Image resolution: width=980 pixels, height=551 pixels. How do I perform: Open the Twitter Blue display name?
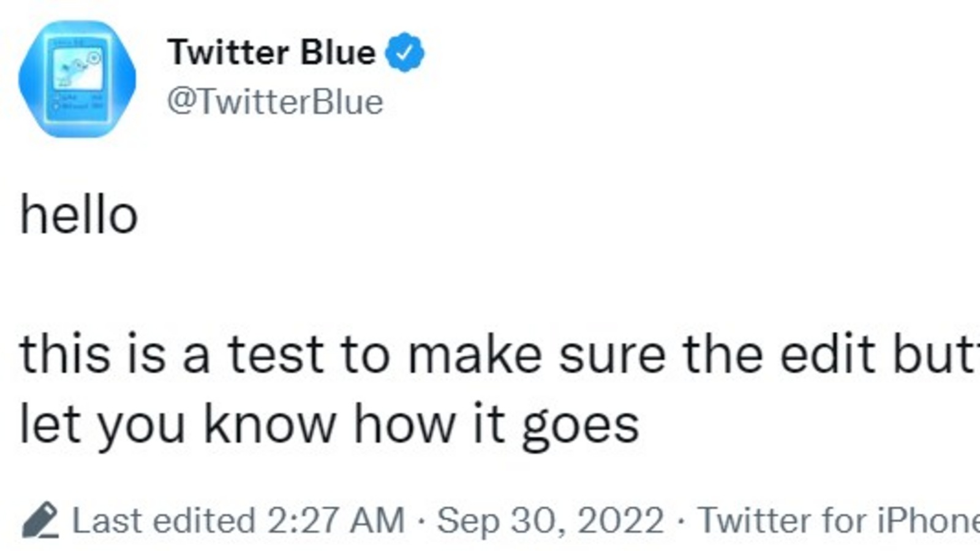click(271, 52)
